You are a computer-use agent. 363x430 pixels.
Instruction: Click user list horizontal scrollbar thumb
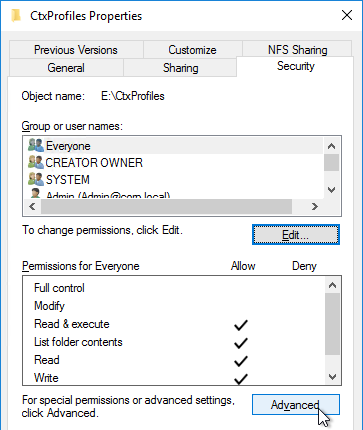166,207
